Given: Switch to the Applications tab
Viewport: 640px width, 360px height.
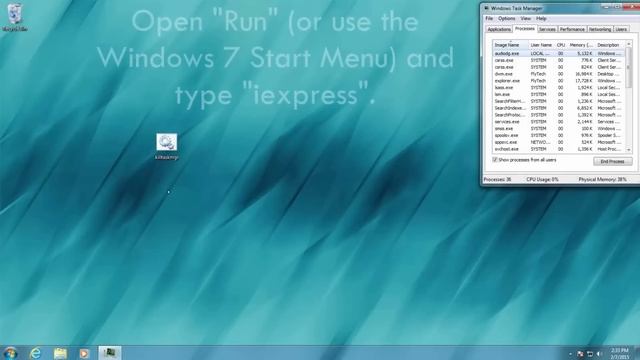Looking at the screenshot, I should [x=499, y=29].
